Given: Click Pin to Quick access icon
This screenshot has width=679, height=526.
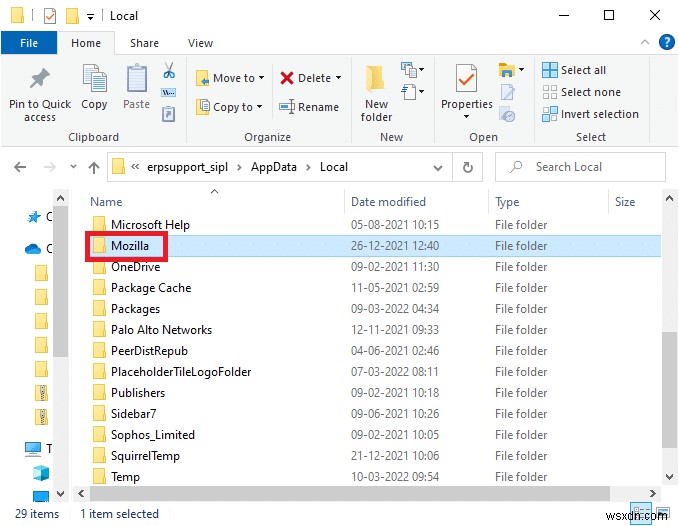Looking at the screenshot, I should pyautogui.click(x=40, y=79).
